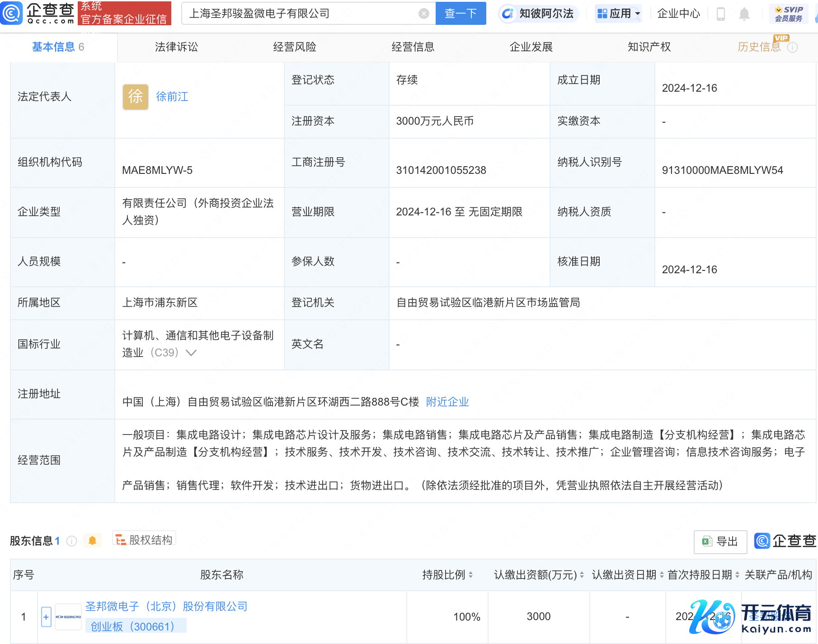Image resolution: width=818 pixels, height=644 pixels.
Task: Open the 附近企业 nearby companies link
Action: click(x=447, y=402)
